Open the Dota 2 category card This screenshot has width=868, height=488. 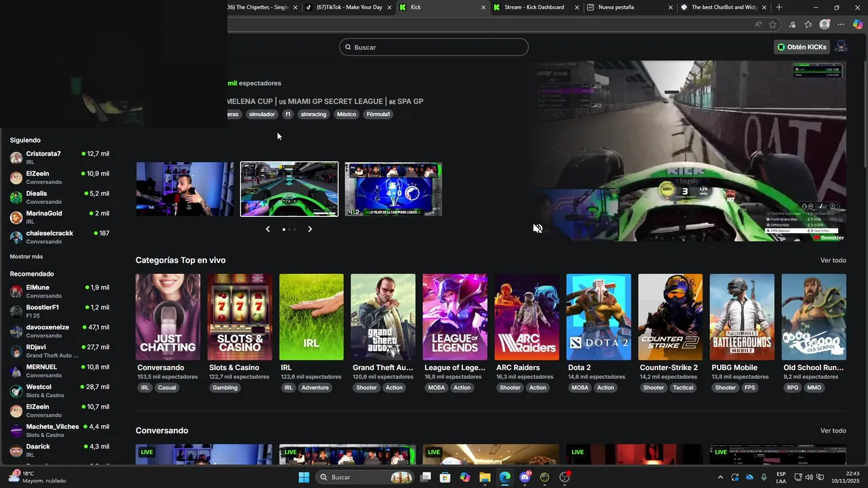[599, 317]
